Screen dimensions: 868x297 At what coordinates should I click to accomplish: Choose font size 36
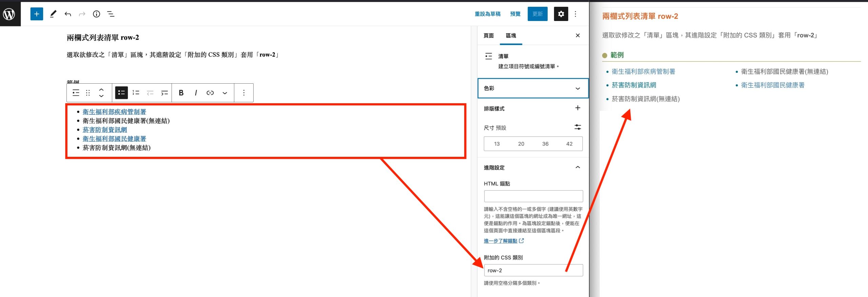tap(545, 144)
